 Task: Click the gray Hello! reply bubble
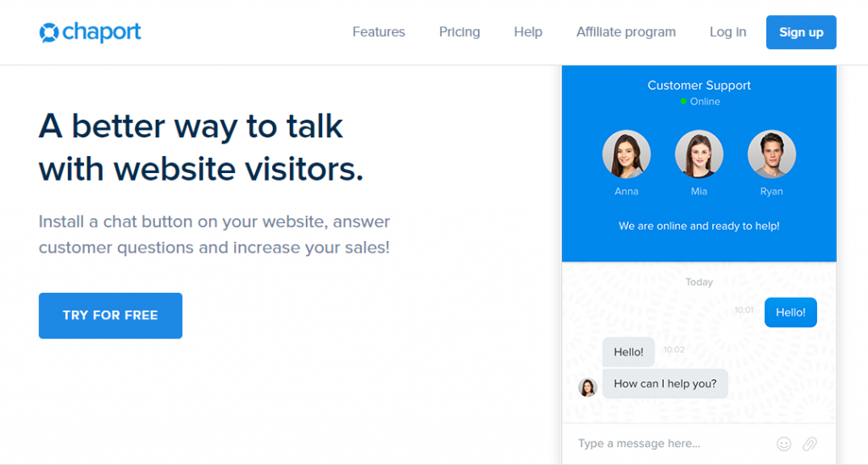(629, 352)
